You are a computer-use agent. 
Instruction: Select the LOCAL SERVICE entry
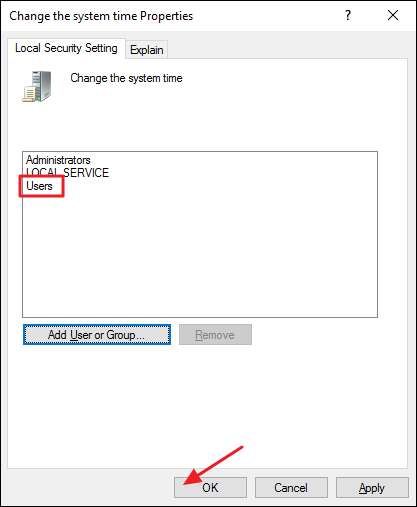67,173
